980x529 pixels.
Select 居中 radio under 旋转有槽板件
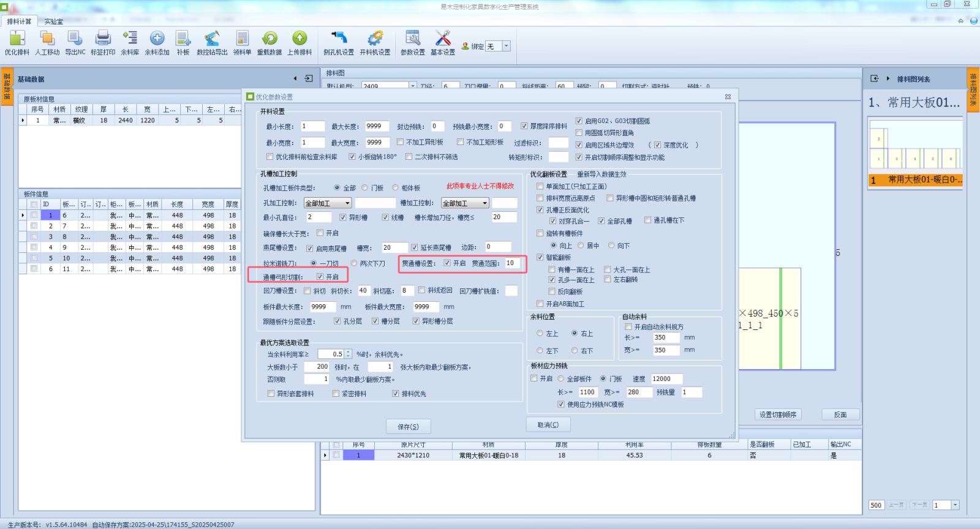(581, 246)
